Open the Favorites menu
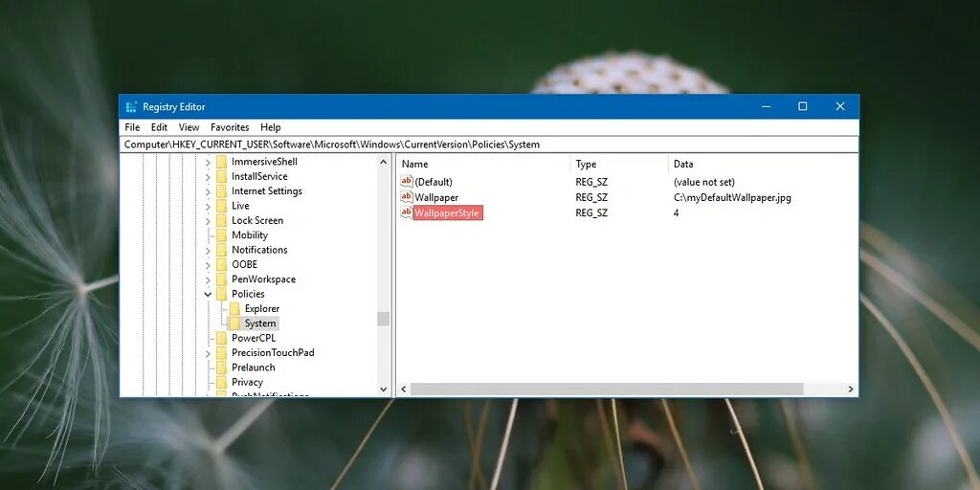 230,127
